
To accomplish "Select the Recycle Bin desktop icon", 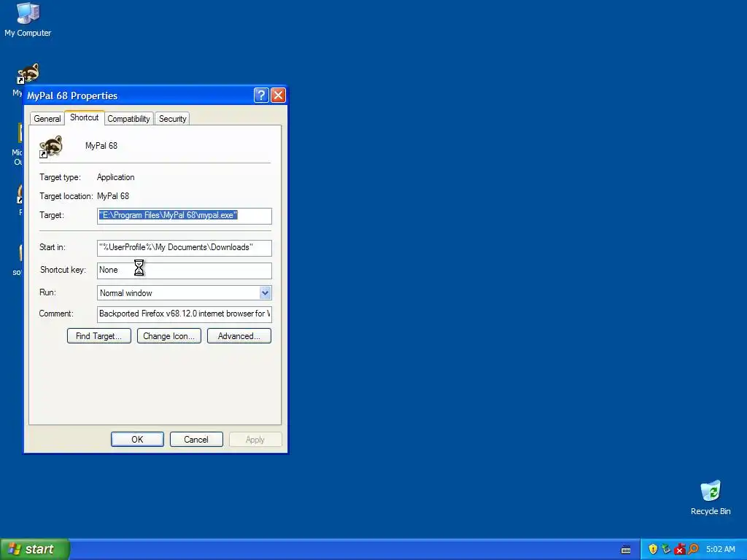I will [711, 497].
